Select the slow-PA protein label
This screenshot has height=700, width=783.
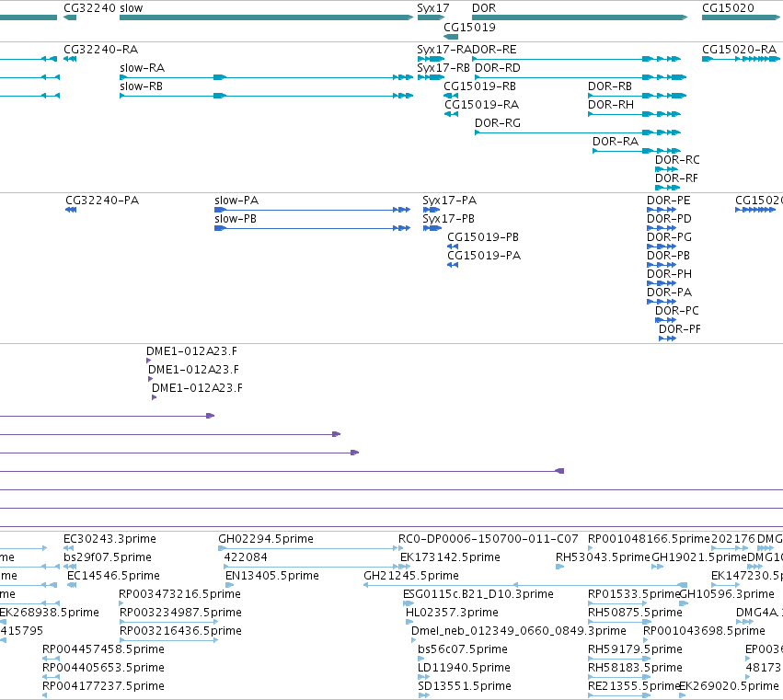236,201
